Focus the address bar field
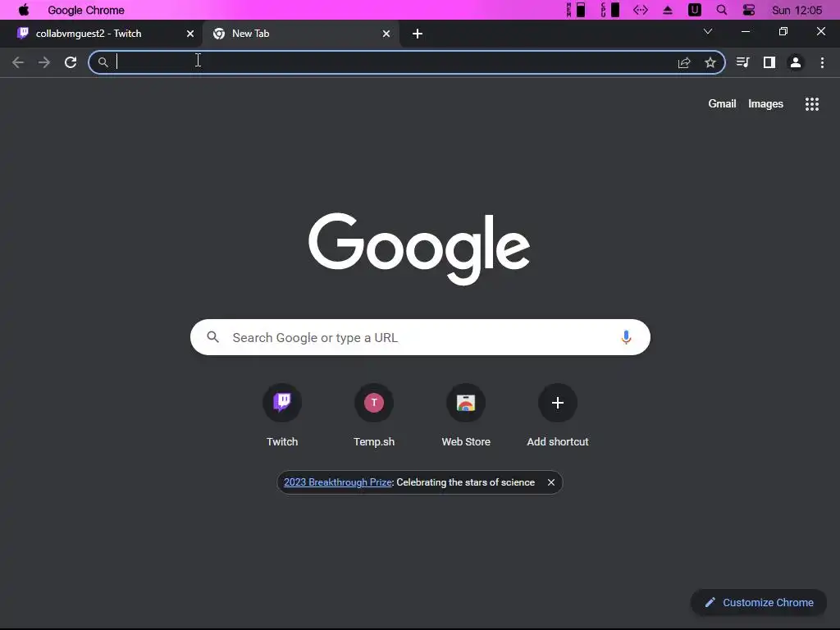The height and width of the screenshot is (630, 840). pyautogui.click(x=407, y=62)
